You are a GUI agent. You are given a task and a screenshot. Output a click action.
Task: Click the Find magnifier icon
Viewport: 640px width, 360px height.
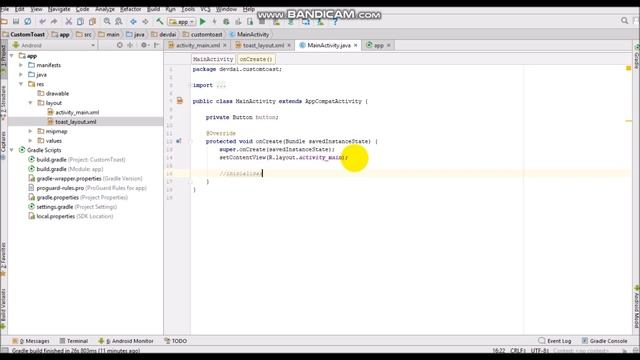107,21
